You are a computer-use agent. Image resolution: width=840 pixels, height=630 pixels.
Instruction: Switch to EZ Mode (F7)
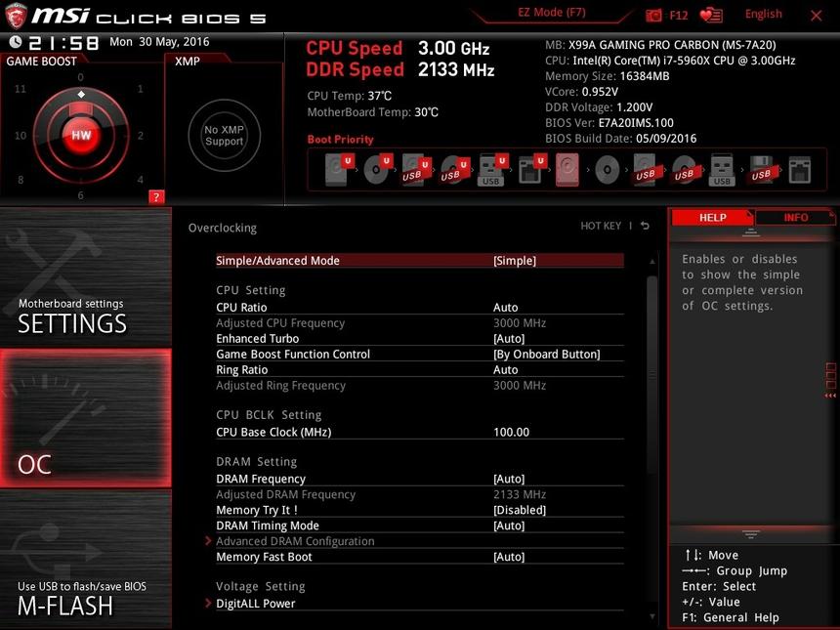[x=552, y=14]
